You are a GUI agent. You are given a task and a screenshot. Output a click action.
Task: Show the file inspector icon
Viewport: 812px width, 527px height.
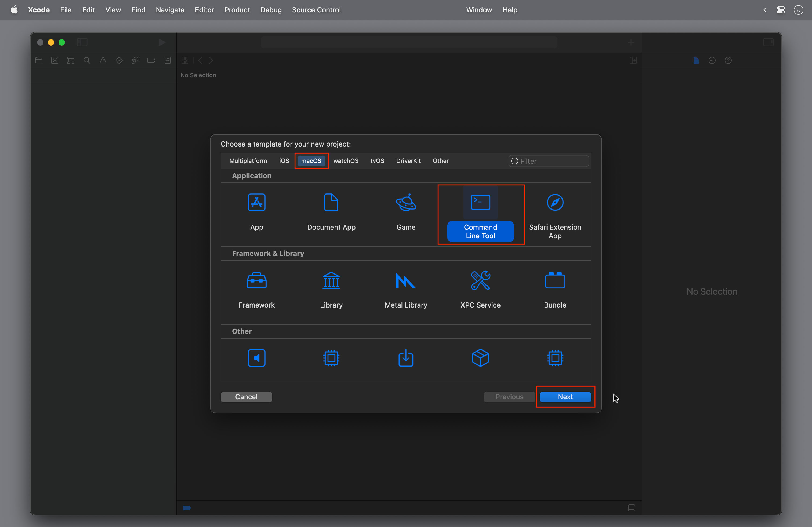point(696,60)
